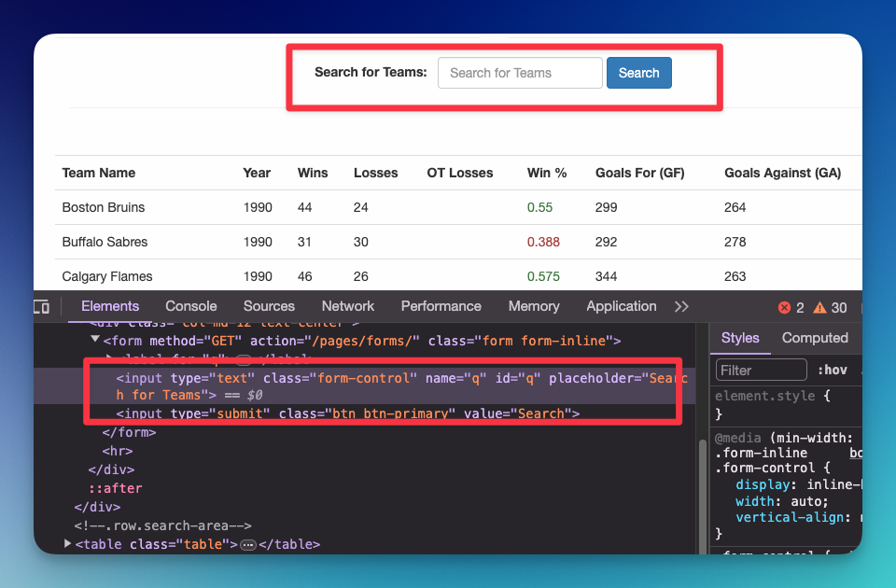Click the Goals Against (GA) header
Screen dimensions: 896x588
[783, 174]
